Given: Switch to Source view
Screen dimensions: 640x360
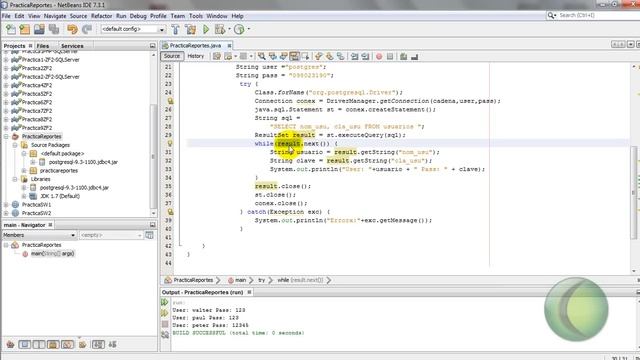Looking at the screenshot, I should pyautogui.click(x=172, y=56).
